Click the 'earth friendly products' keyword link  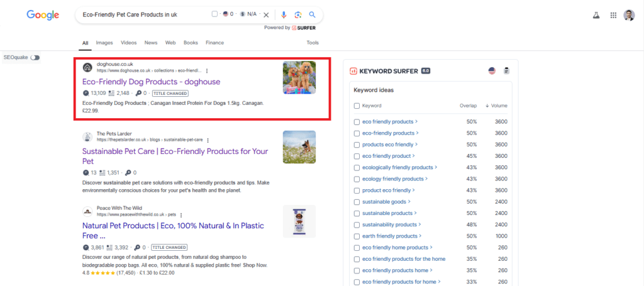390,236
